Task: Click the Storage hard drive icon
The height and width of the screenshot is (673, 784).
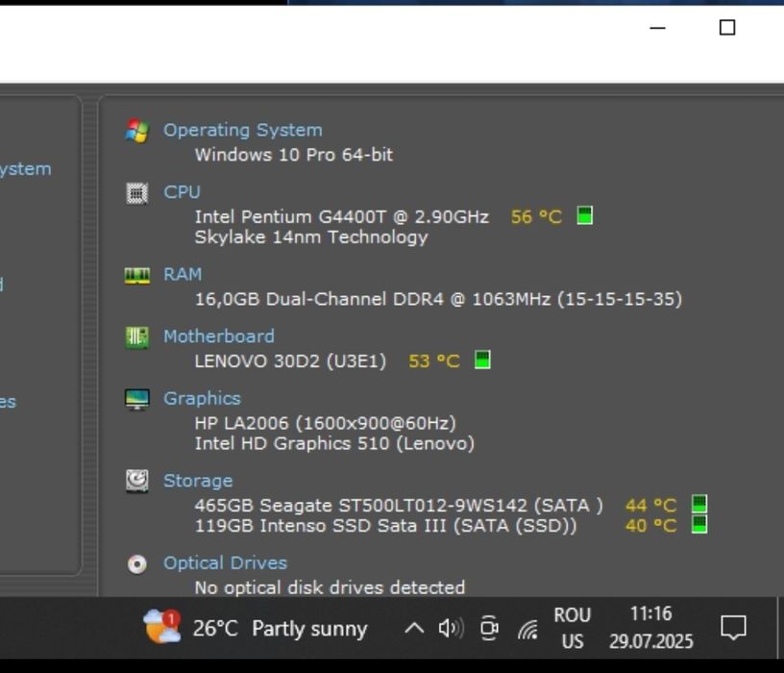Action: 137,481
